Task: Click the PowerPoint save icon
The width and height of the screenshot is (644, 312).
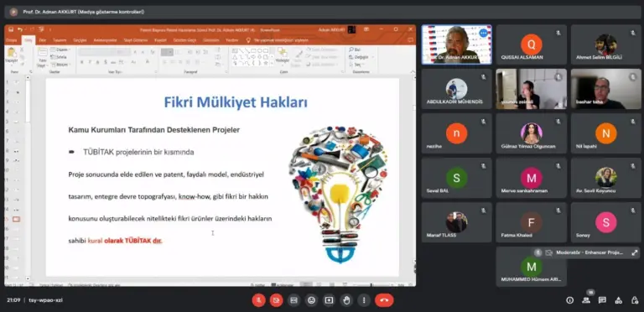Action: 11,29
